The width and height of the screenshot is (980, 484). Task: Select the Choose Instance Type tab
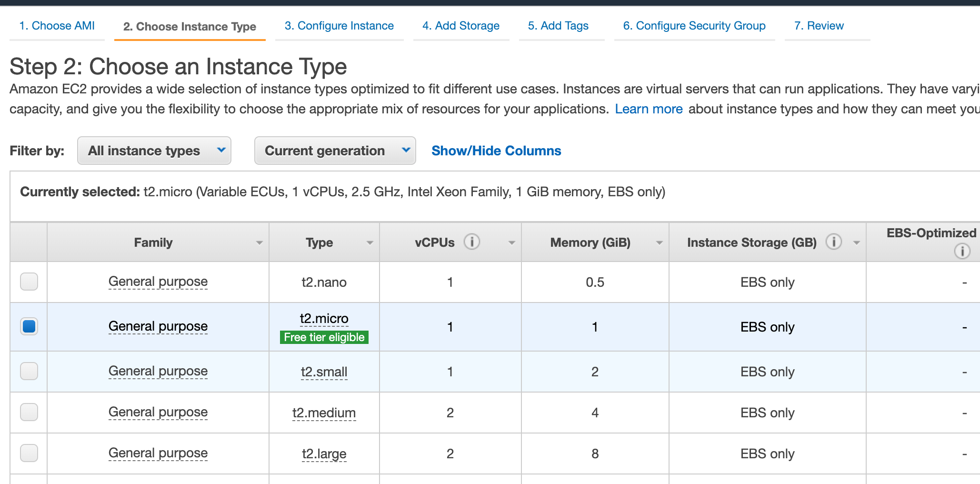click(190, 26)
